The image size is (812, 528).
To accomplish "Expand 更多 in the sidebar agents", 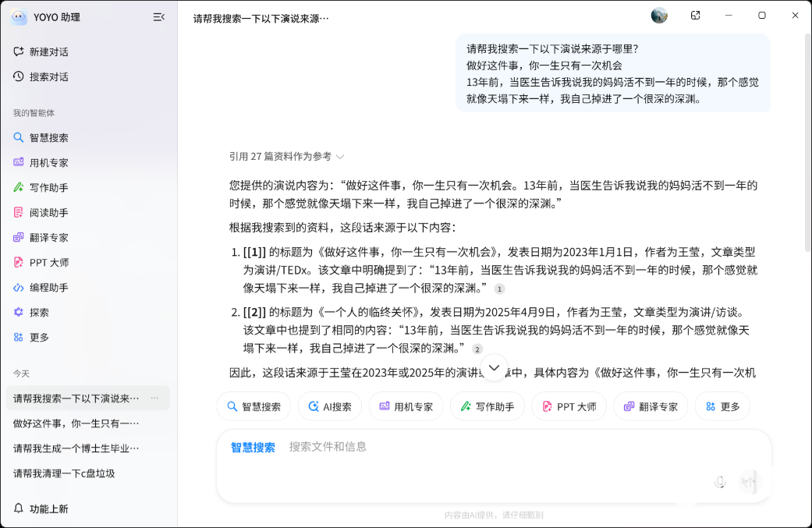I will [x=39, y=338].
